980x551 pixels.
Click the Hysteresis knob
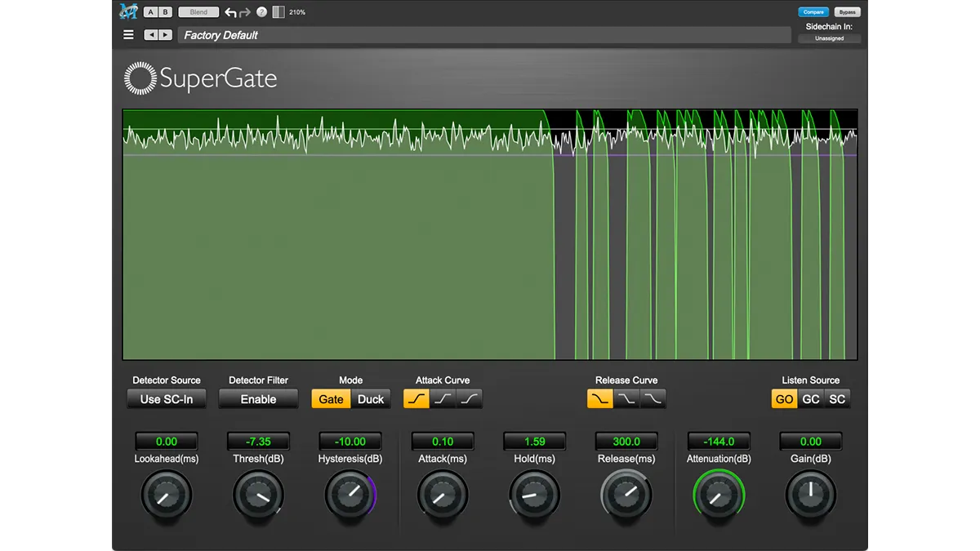350,495
